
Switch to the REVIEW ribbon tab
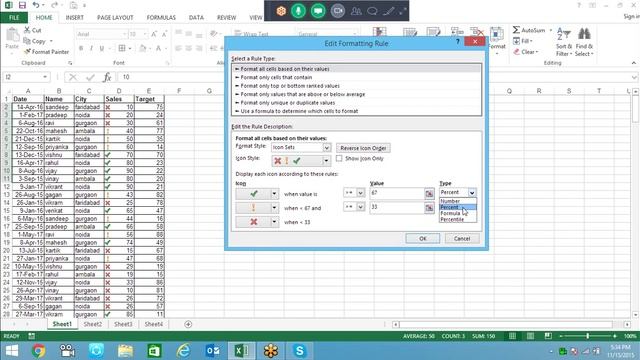[x=226, y=18]
